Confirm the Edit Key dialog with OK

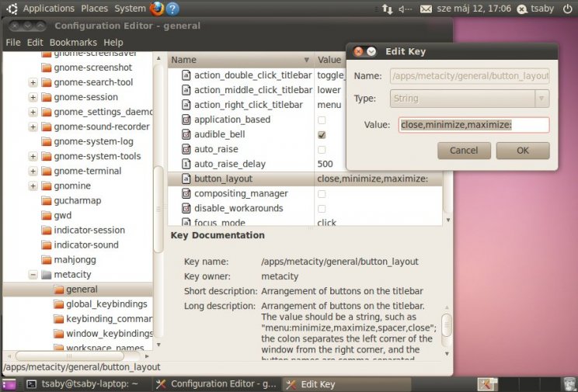pyautogui.click(x=523, y=151)
